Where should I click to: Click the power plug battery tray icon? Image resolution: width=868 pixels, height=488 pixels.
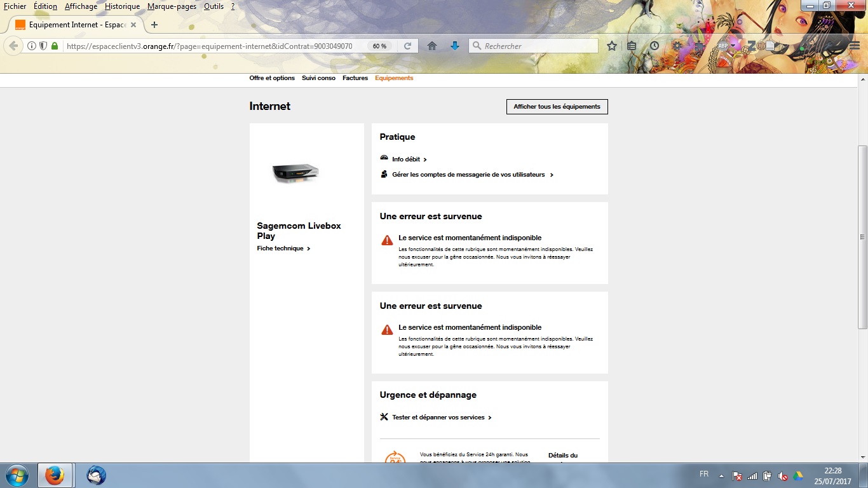coord(768,475)
